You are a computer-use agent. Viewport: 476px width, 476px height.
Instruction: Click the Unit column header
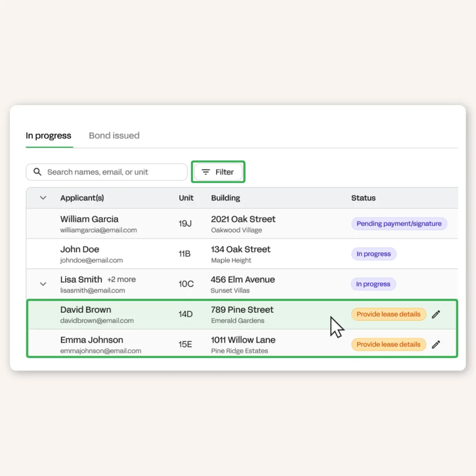pyautogui.click(x=186, y=198)
